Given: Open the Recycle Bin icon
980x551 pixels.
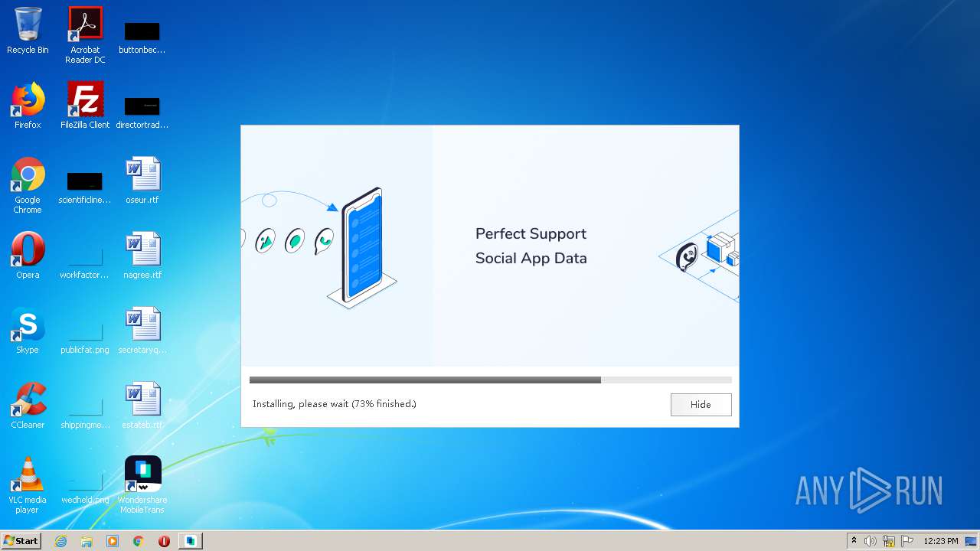Looking at the screenshot, I should (28, 31).
